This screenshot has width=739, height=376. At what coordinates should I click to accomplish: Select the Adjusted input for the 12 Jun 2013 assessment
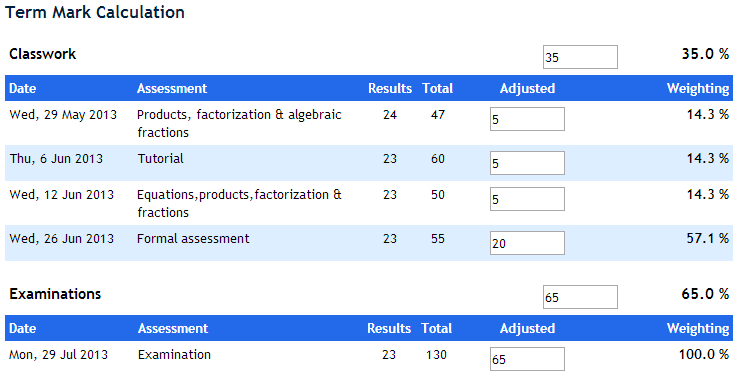[x=527, y=199]
